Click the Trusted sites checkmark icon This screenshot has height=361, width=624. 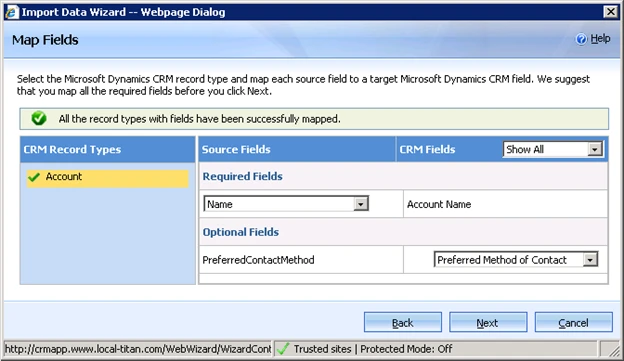283,349
